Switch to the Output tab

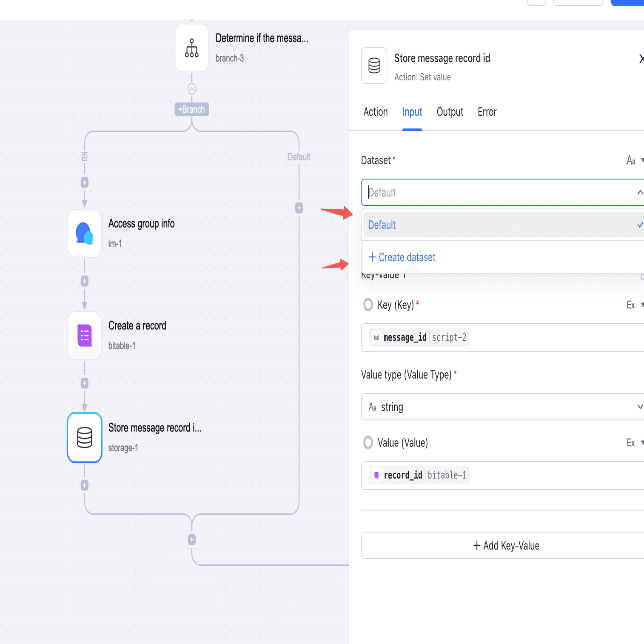pos(450,112)
